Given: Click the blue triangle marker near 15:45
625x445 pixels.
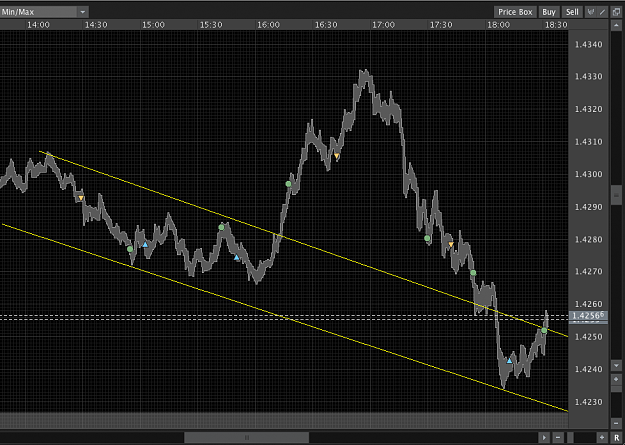Looking at the screenshot, I should click(x=237, y=258).
